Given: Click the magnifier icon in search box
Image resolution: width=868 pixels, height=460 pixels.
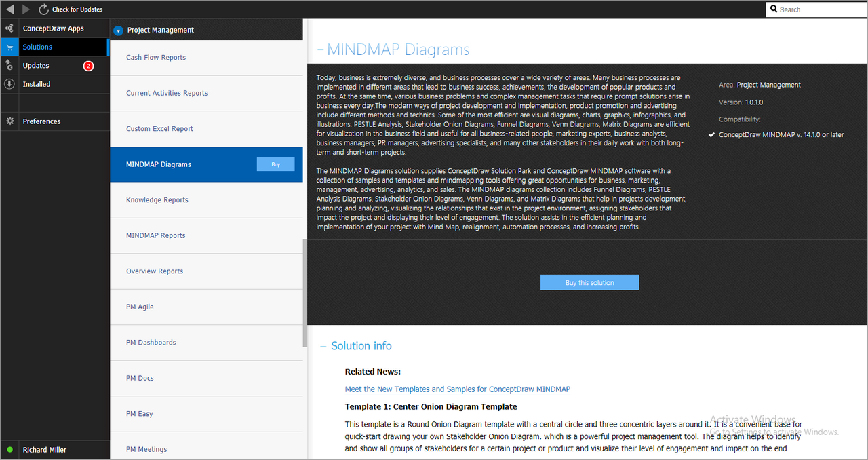Looking at the screenshot, I should 774,9.
